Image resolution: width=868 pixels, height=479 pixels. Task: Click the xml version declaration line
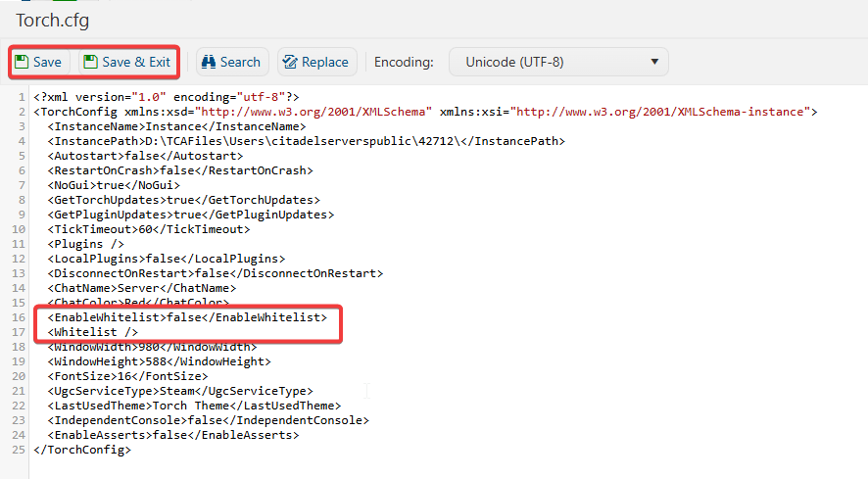coord(167,97)
